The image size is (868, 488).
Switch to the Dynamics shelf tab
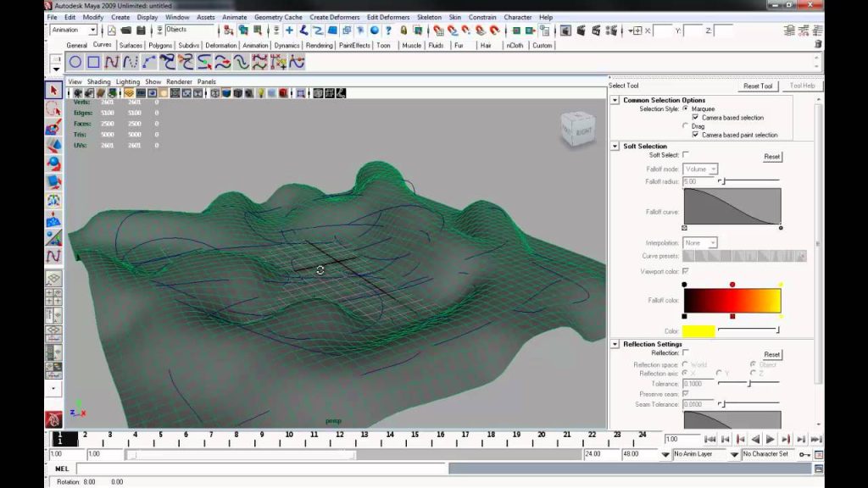click(x=287, y=46)
